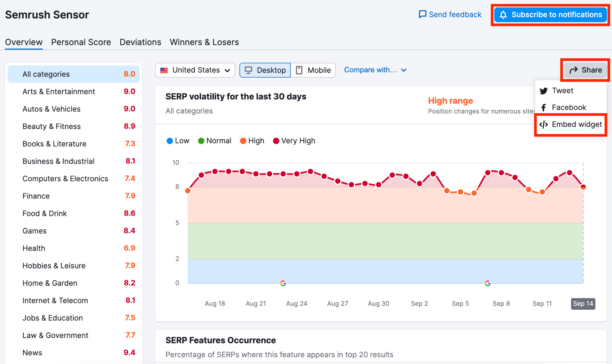Viewport: 612px width, 364px height.
Task: Click the Facebook icon in share menu
Action: pyautogui.click(x=544, y=107)
